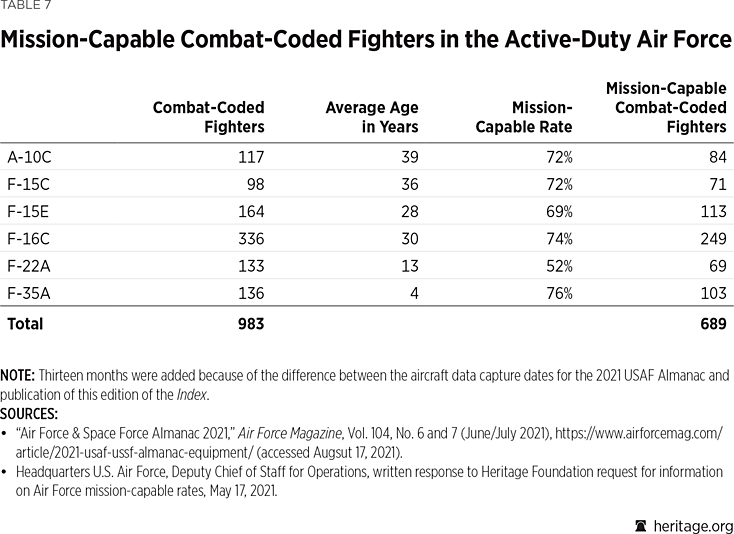The width and height of the screenshot is (734, 534).
Task: Select the F-22A row label
Action: 29,266
